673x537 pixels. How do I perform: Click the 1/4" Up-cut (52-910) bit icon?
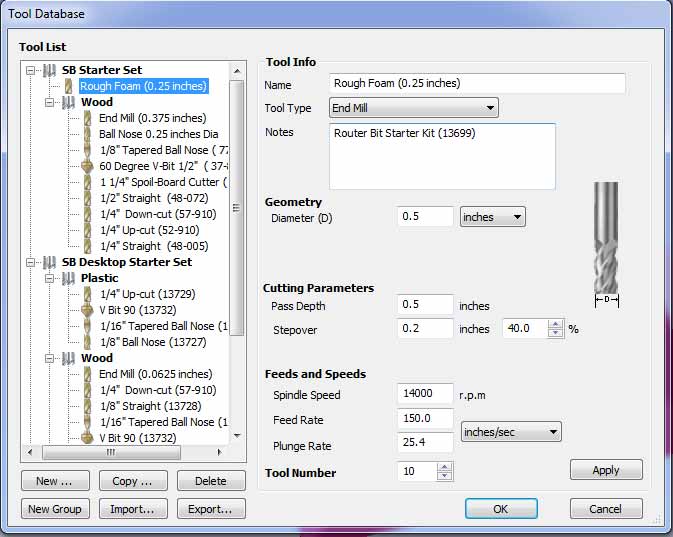pyautogui.click(x=87, y=230)
